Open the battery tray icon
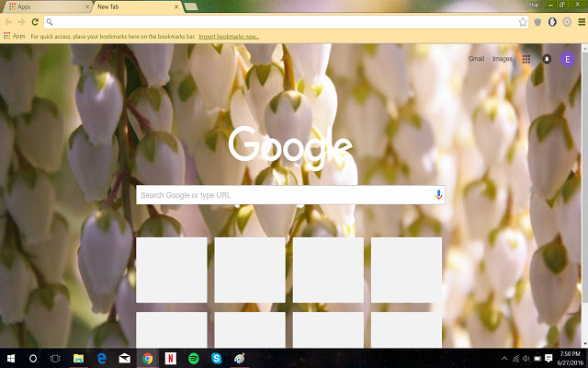The image size is (588, 368). pyautogui.click(x=537, y=358)
